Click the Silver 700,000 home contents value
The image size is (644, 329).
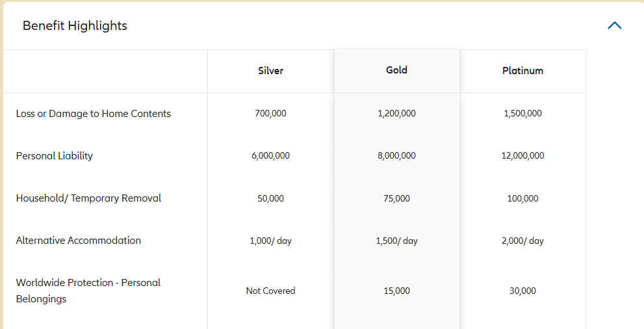point(270,113)
